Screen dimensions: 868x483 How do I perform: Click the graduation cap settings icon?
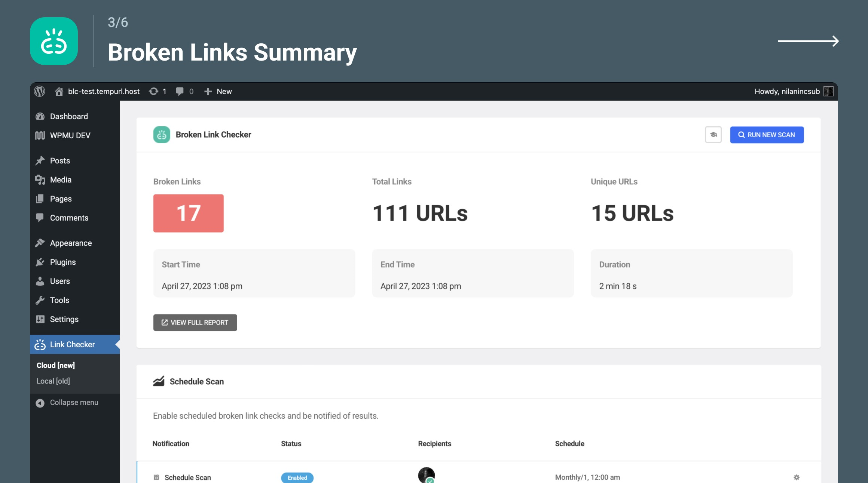[x=714, y=135]
